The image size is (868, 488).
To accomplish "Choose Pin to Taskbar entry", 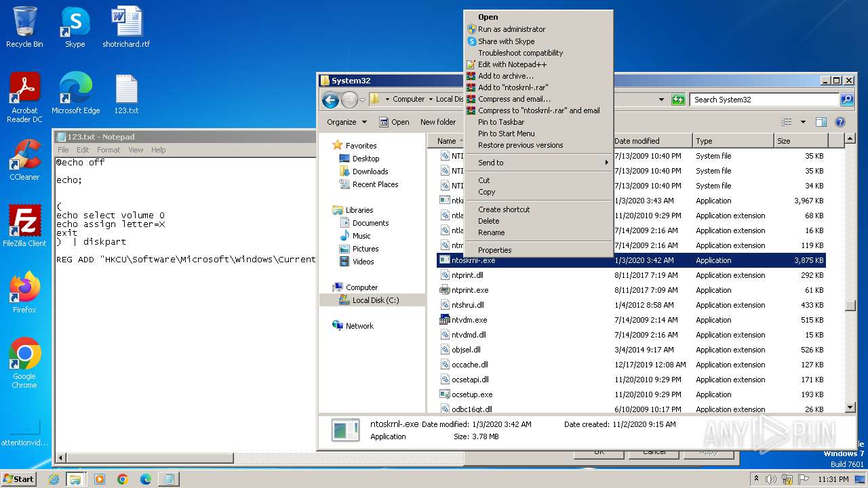I will (538, 122).
